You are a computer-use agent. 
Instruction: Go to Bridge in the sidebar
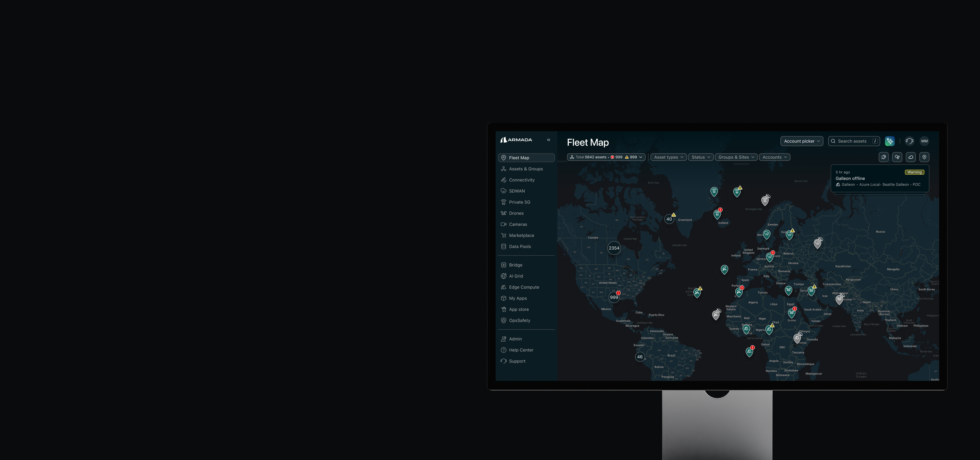pos(526,265)
